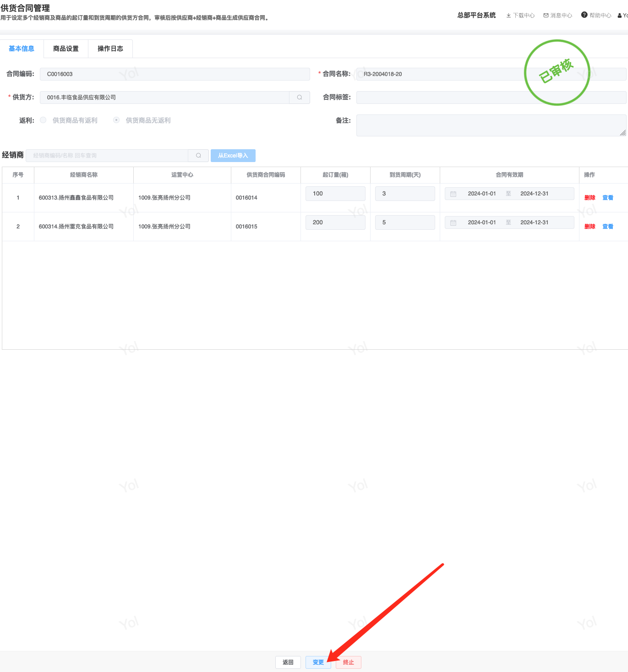Click the 帮助中心 question mark icon
The width and height of the screenshot is (628, 672).
point(584,15)
